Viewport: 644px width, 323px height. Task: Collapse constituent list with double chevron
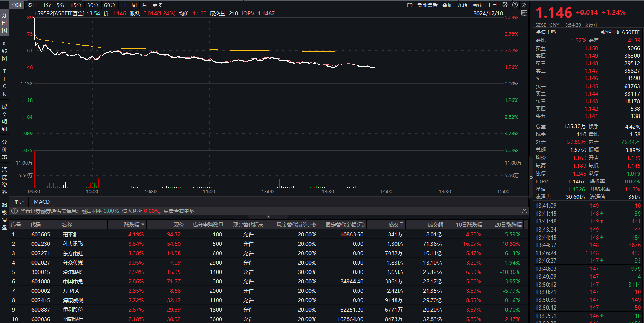[x=268, y=217]
